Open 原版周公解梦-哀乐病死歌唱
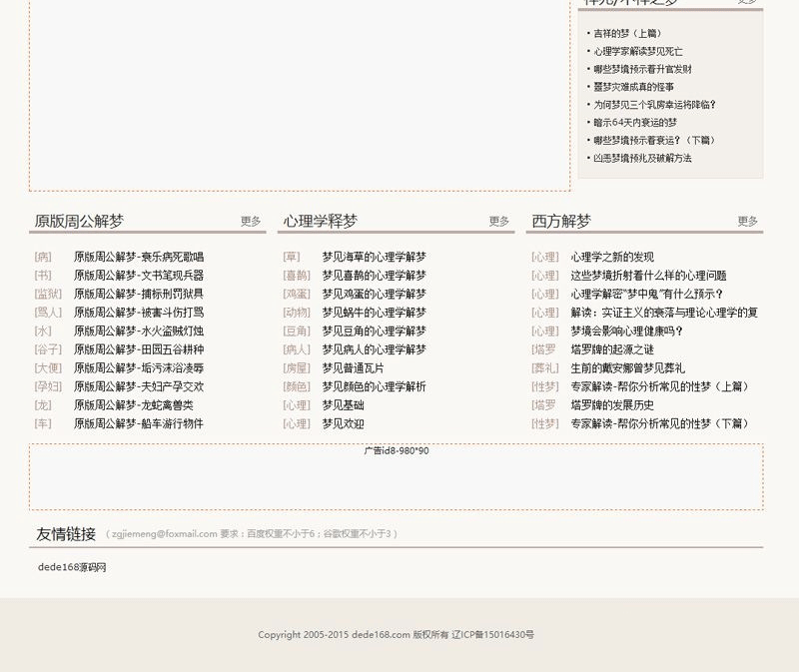This screenshot has width=799, height=672. [x=139, y=257]
